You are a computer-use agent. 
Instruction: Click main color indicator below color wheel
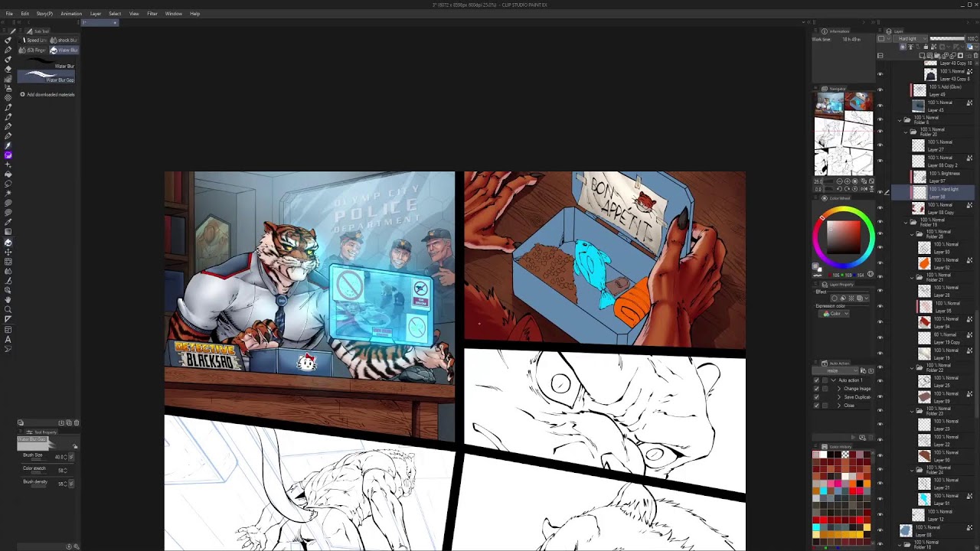tap(816, 266)
